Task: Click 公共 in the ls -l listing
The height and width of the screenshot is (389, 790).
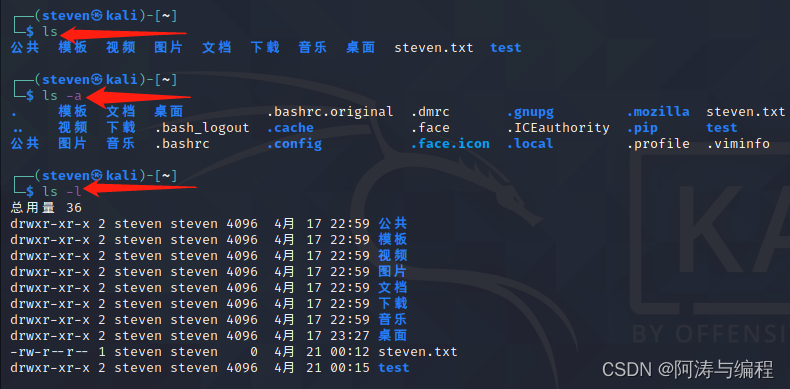Action: click(392, 223)
